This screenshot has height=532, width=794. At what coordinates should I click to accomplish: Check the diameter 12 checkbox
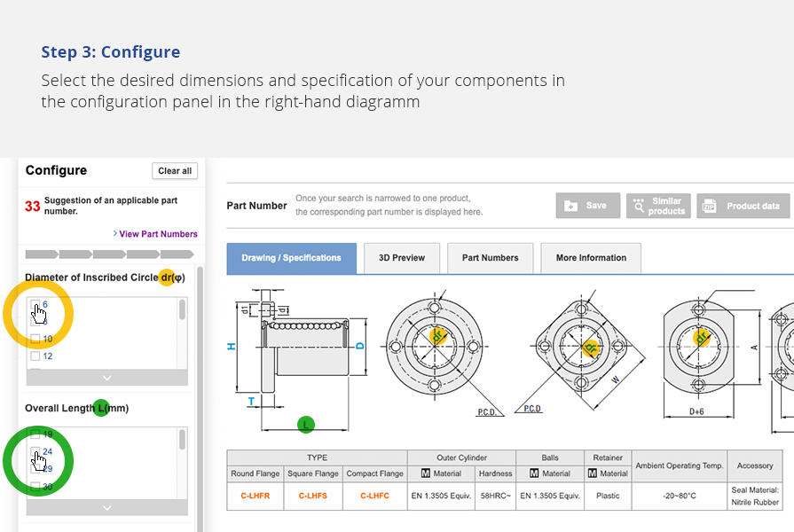35,356
